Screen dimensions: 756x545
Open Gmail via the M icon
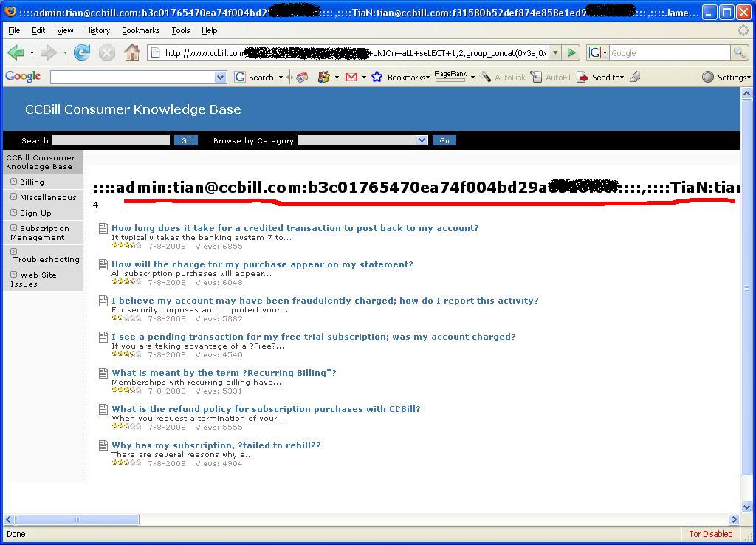pos(351,77)
